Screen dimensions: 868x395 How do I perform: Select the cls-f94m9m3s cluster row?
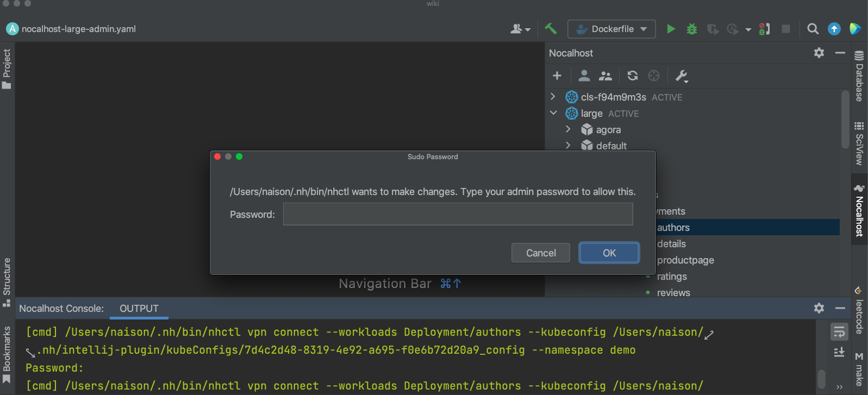coord(693,97)
